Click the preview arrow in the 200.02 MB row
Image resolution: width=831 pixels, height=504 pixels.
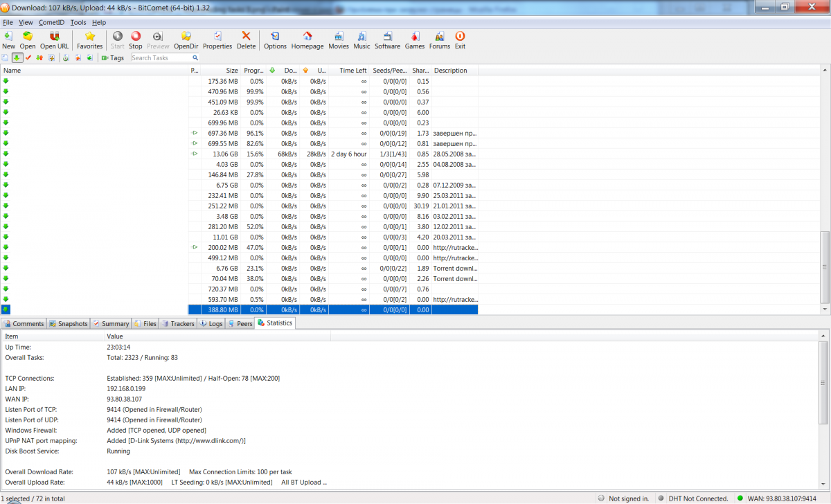click(x=195, y=247)
